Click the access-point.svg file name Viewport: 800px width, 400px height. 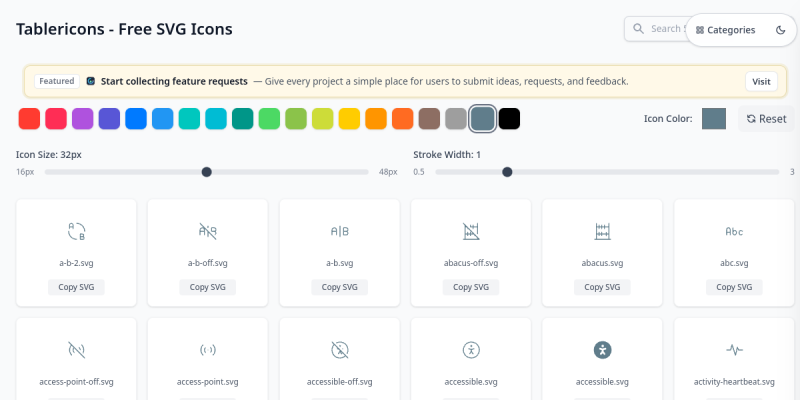[208, 382]
